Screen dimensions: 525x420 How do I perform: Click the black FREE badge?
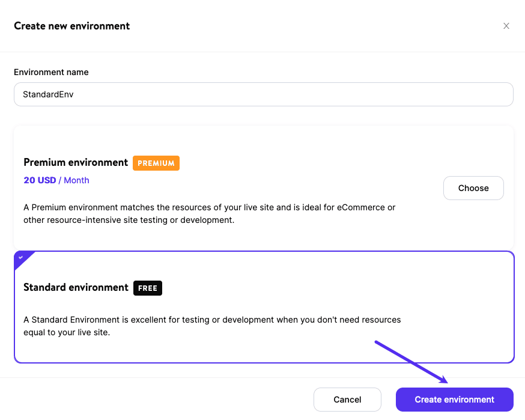[x=148, y=288]
